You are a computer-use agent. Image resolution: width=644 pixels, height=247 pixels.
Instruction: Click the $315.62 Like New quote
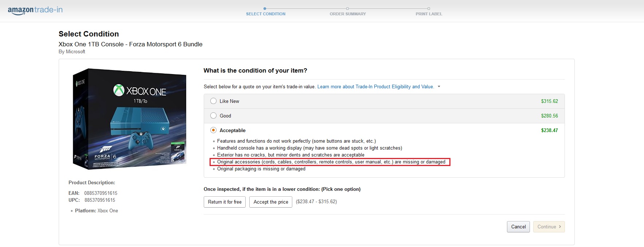[549, 101]
